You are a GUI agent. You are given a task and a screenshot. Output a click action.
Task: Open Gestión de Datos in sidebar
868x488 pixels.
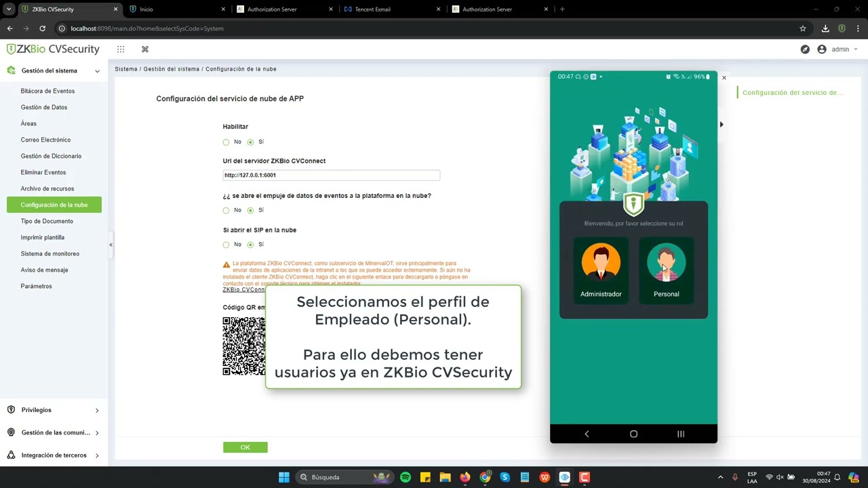point(44,107)
